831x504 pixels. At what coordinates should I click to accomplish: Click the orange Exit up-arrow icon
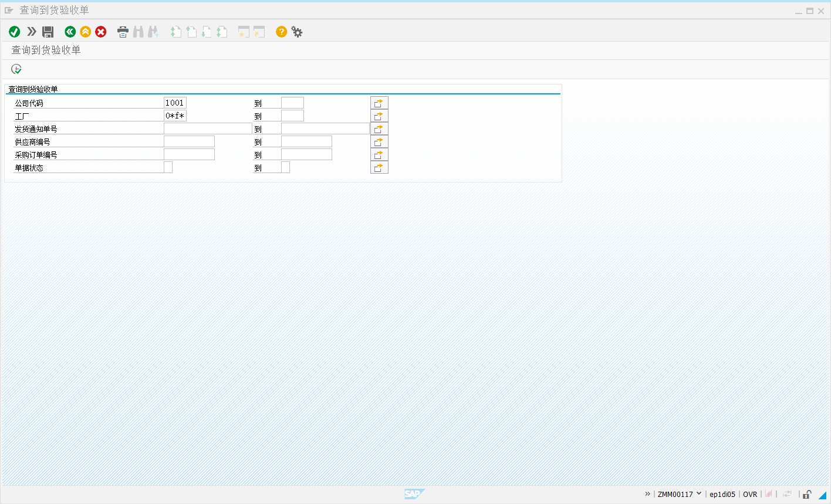coord(86,32)
